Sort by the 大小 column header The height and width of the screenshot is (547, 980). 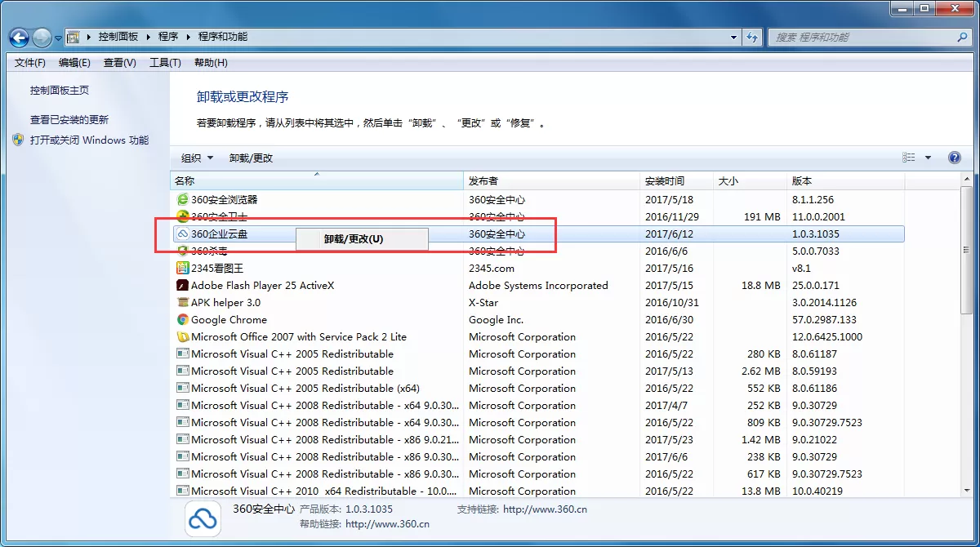(x=750, y=181)
